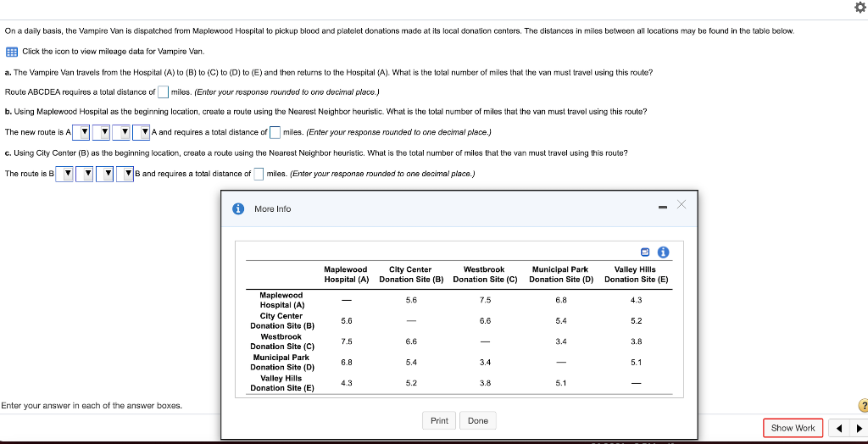Open third dropdown in the route A sequence
The width and height of the screenshot is (868, 444).
pos(122,132)
